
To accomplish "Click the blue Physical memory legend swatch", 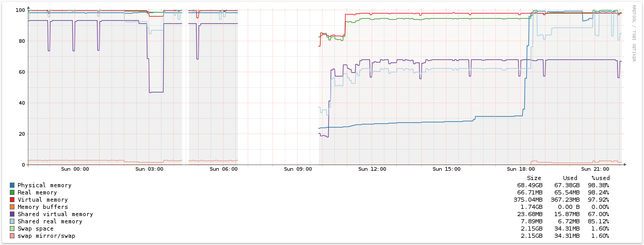I will point(12,185).
